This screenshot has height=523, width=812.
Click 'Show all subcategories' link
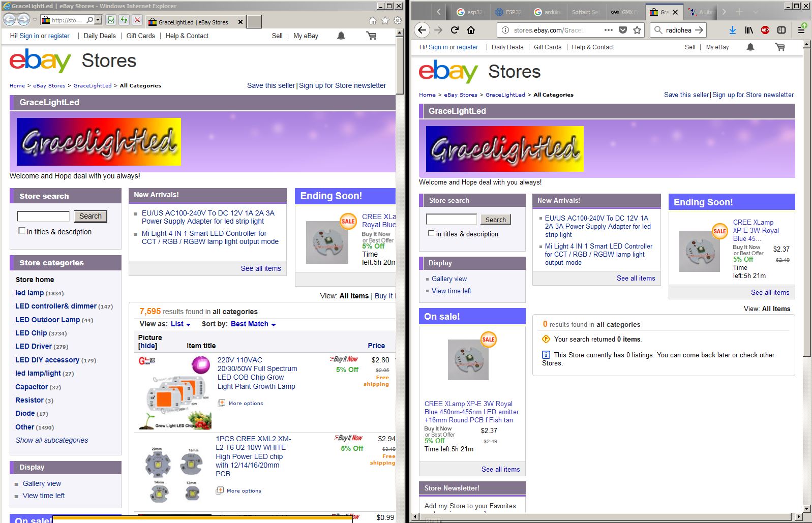point(52,440)
